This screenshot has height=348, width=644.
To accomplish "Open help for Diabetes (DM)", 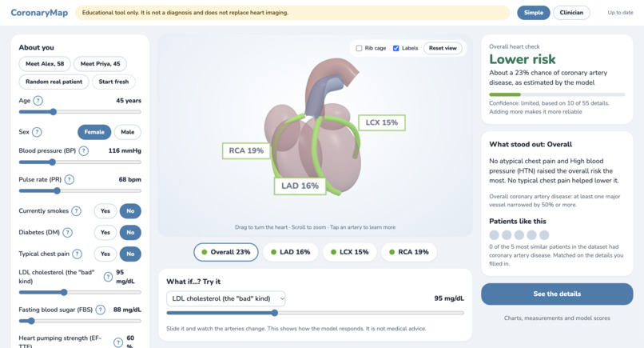I will tap(67, 233).
